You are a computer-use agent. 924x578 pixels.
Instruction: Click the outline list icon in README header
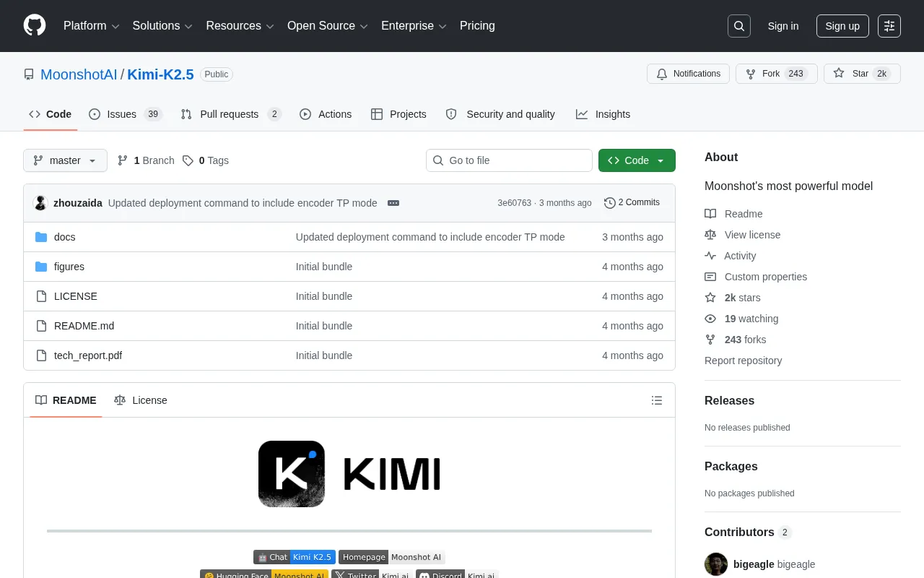(x=657, y=400)
